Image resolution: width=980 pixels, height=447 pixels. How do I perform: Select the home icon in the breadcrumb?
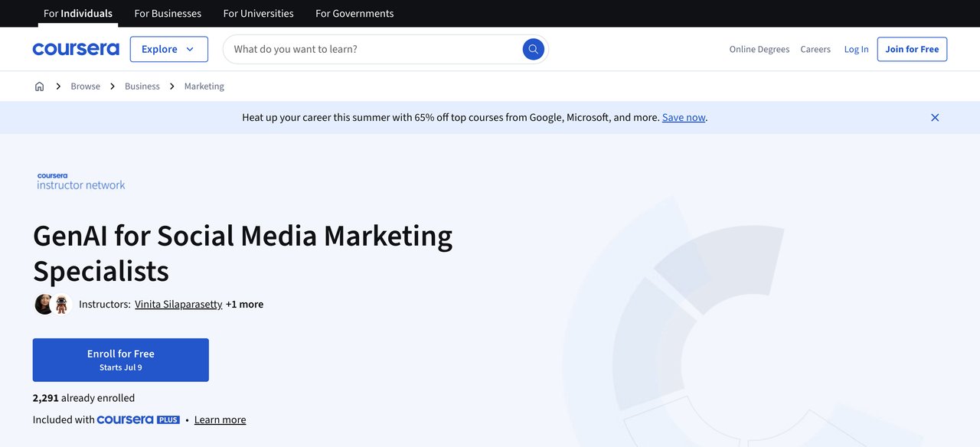pos(39,86)
